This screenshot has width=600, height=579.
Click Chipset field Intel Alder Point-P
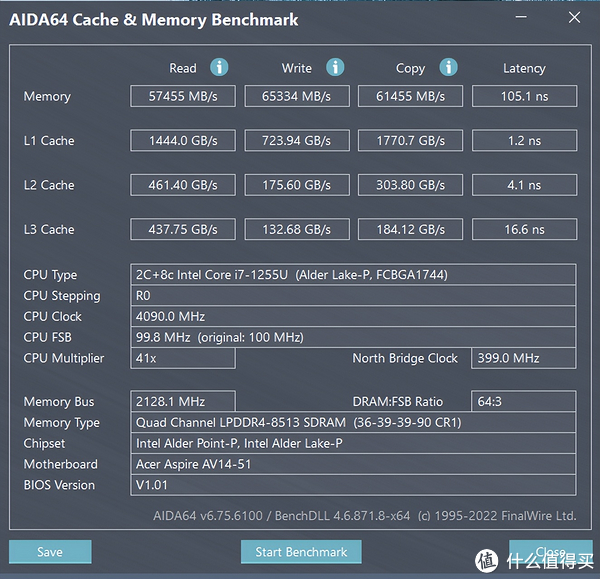point(353,443)
